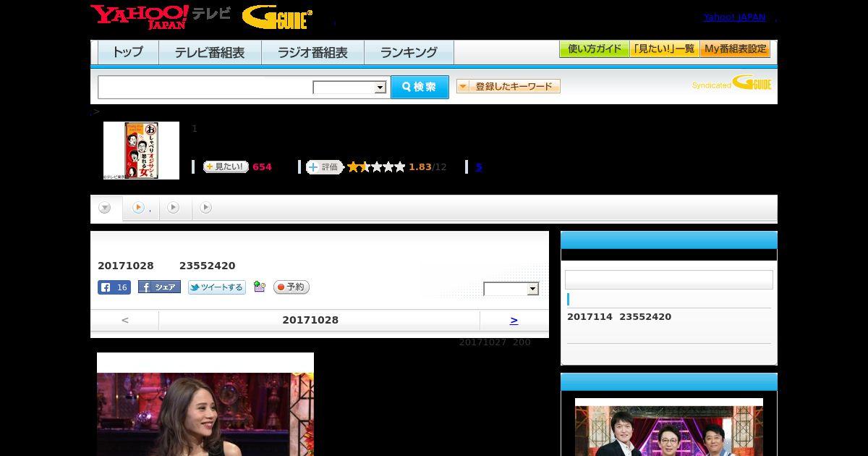Select the 20171028 date heading in navigation bar
The width and height of the screenshot is (868, 456).
click(310, 320)
